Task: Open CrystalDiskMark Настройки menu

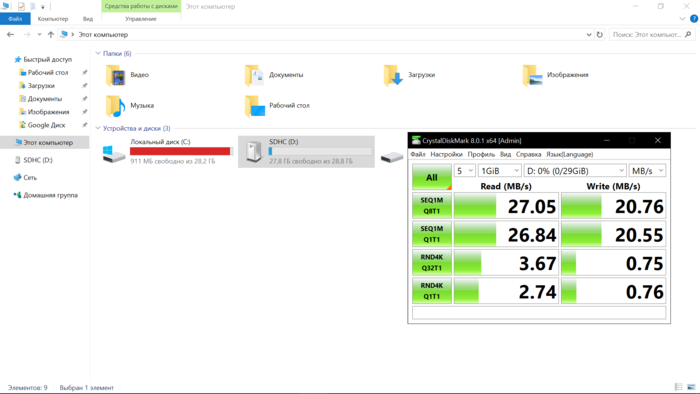Action: click(446, 154)
